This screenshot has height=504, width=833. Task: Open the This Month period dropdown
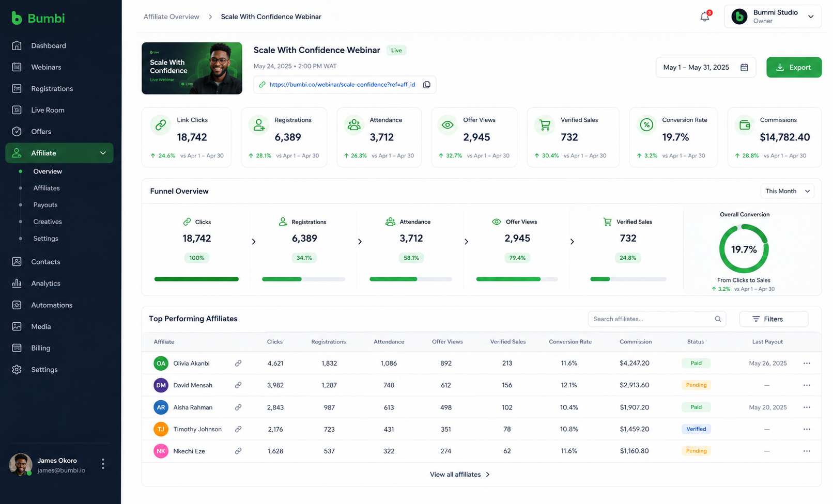(787, 191)
